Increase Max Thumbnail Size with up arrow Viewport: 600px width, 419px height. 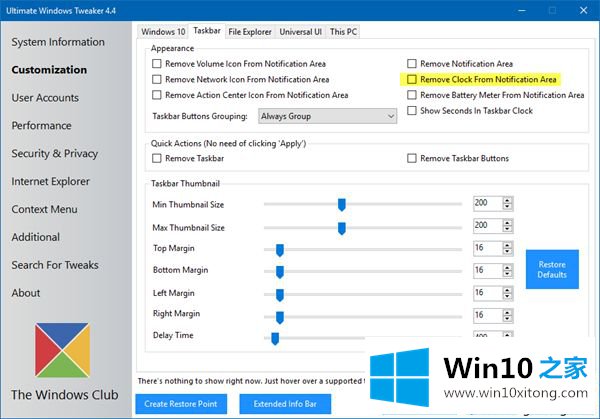coord(507,223)
